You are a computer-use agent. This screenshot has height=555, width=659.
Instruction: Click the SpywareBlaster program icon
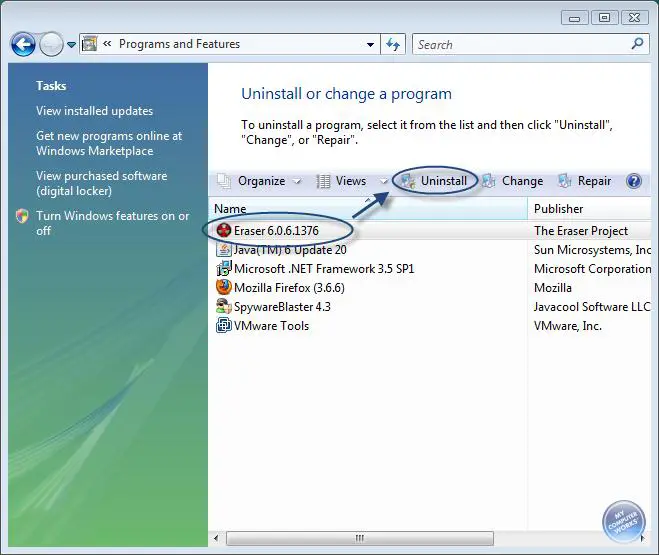(224, 307)
